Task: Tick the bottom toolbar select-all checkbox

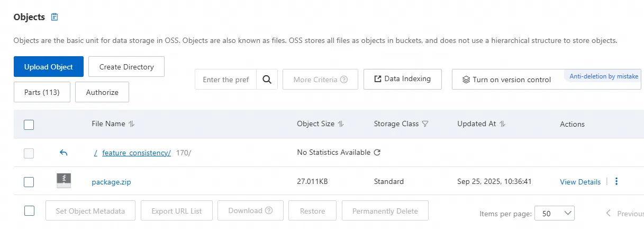Action: click(29, 210)
